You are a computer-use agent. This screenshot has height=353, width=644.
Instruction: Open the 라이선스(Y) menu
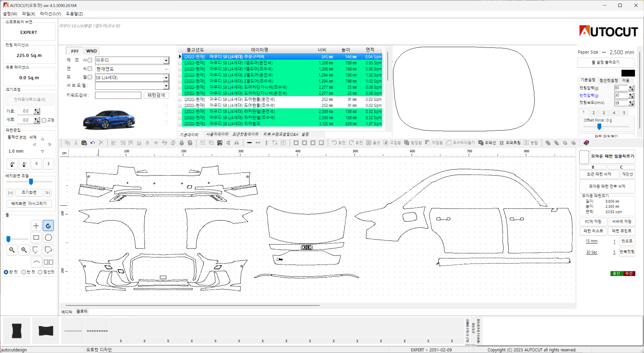coord(50,14)
